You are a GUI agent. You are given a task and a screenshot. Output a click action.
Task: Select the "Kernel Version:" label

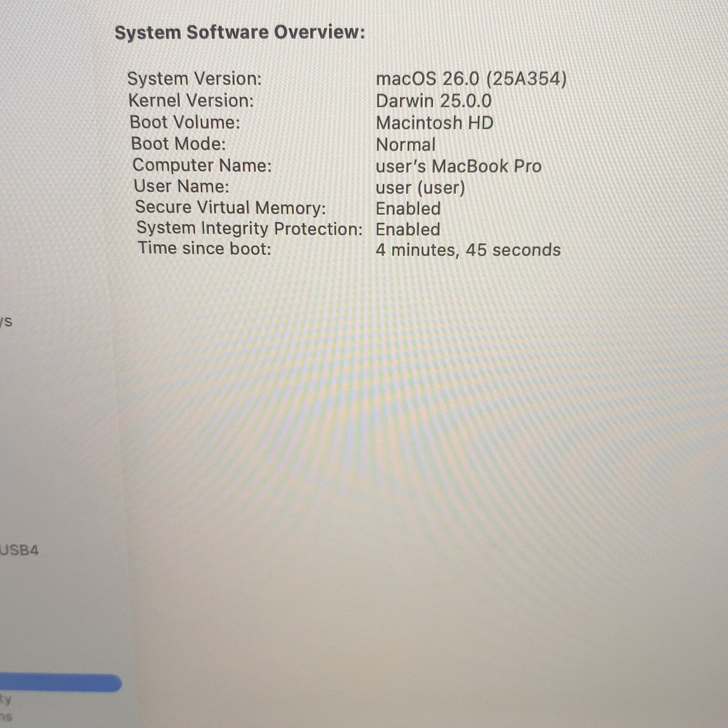tap(191, 100)
